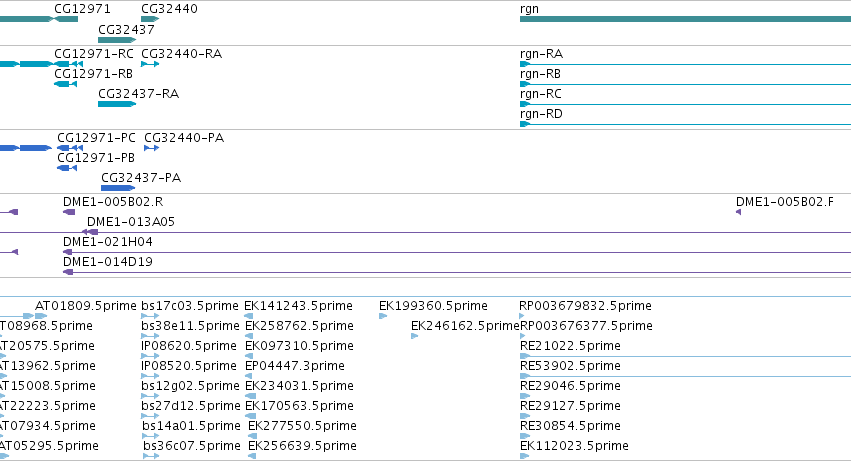Select the RE21022.5prime EST label
This screenshot has width=851, height=461.
click(x=570, y=346)
